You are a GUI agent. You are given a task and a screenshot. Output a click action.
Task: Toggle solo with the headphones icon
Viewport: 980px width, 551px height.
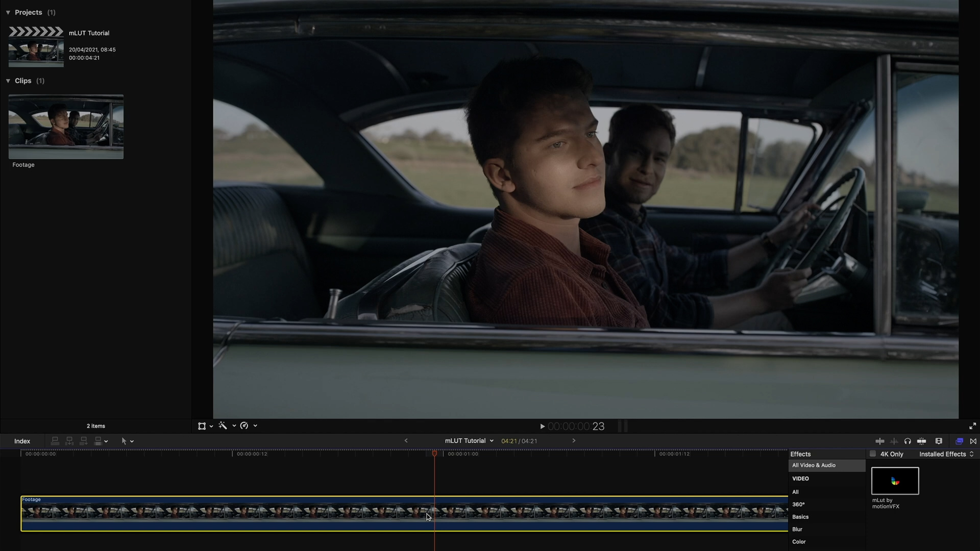coord(908,441)
